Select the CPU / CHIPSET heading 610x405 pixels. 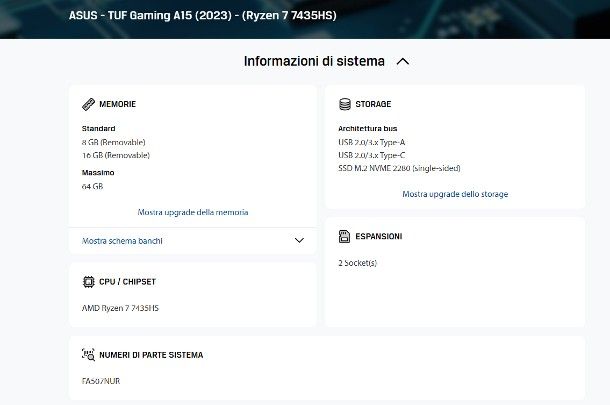[127, 282]
